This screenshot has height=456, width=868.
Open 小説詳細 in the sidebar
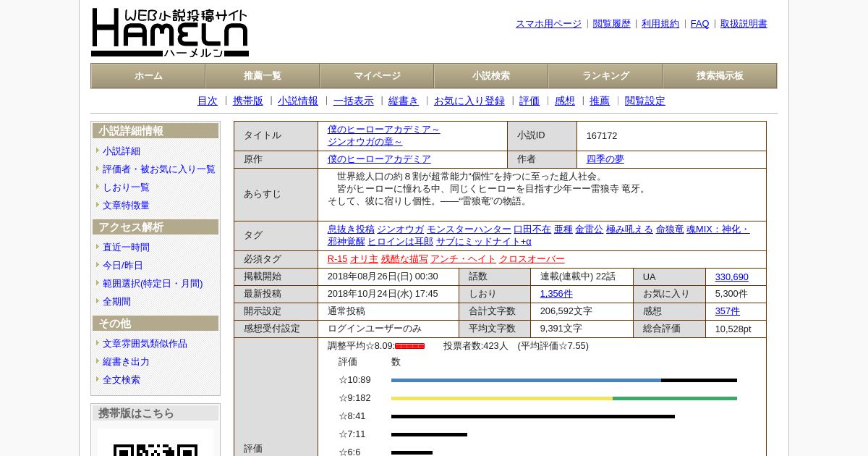(x=122, y=151)
